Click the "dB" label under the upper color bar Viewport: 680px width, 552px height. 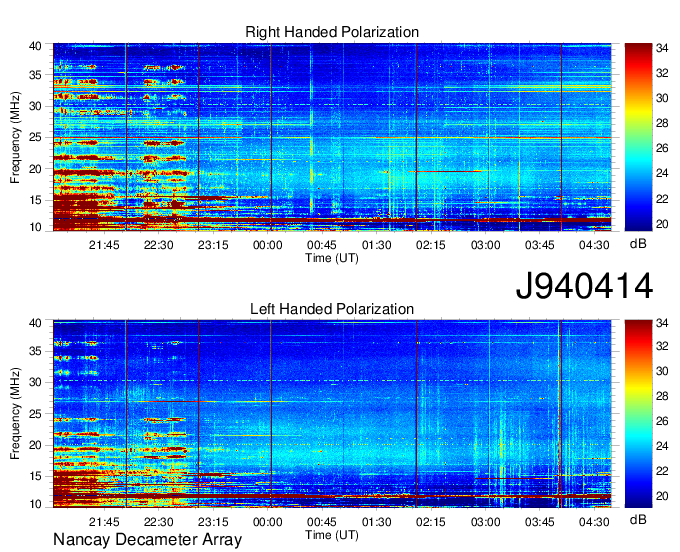[x=638, y=244]
